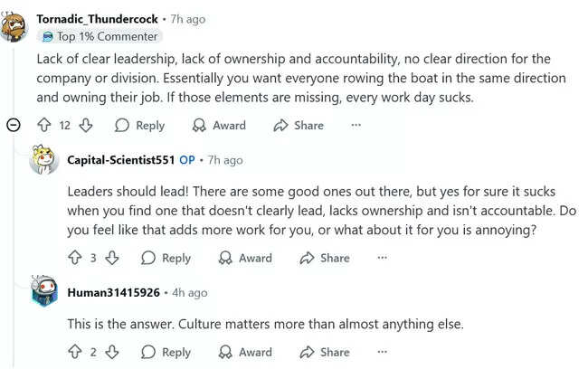This screenshot has width=588, height=369.
Task: Collapse the Tornadic_Thundercock comment thread
Action: pos(14,126)
